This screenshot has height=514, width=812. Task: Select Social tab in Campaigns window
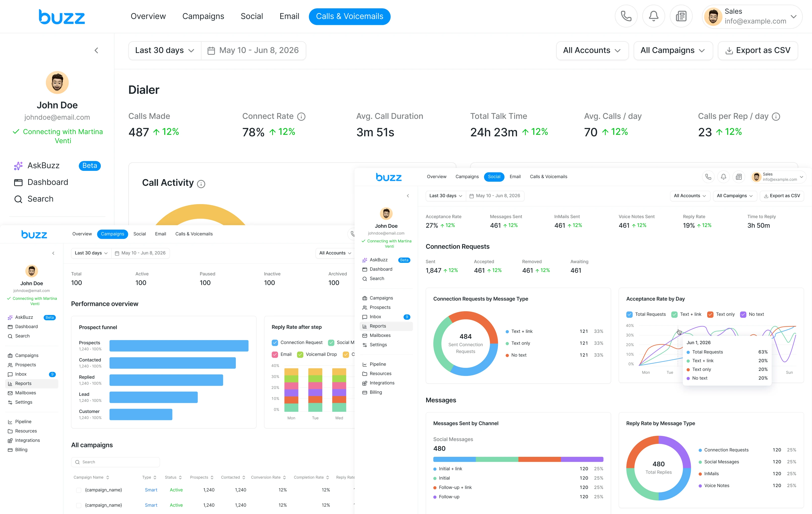[x=139, y=234]
